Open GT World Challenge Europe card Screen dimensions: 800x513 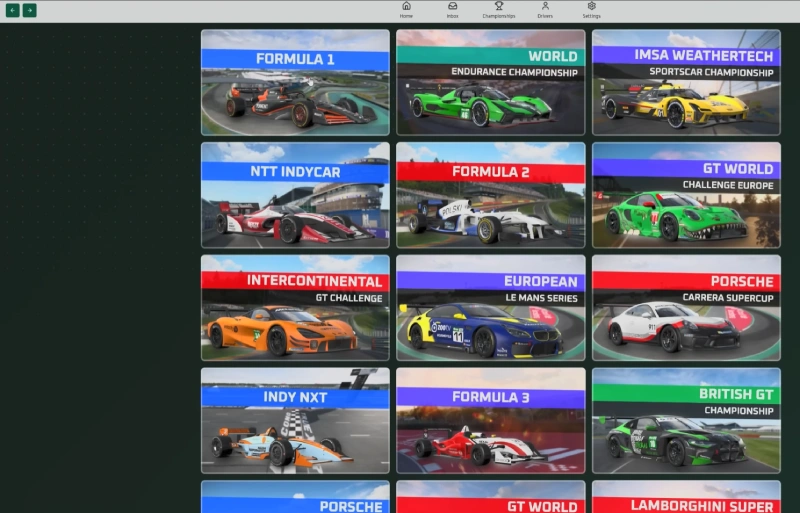pos(686,195)
